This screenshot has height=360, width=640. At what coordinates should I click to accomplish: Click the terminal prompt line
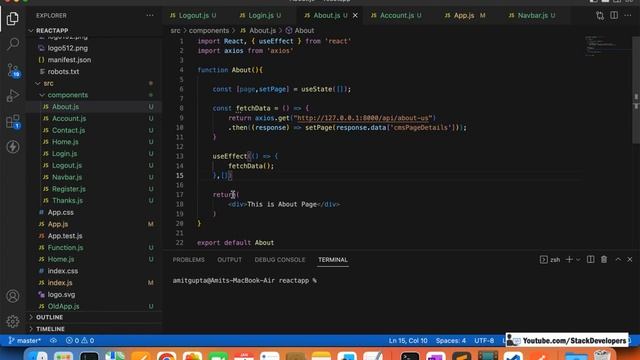(x=244, y=280)
